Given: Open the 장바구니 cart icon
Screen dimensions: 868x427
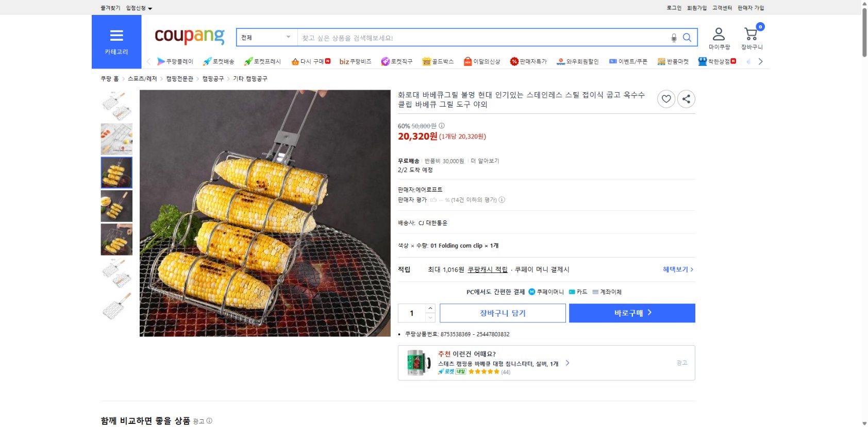Looking at the screenshot, I should pos(750,34).
